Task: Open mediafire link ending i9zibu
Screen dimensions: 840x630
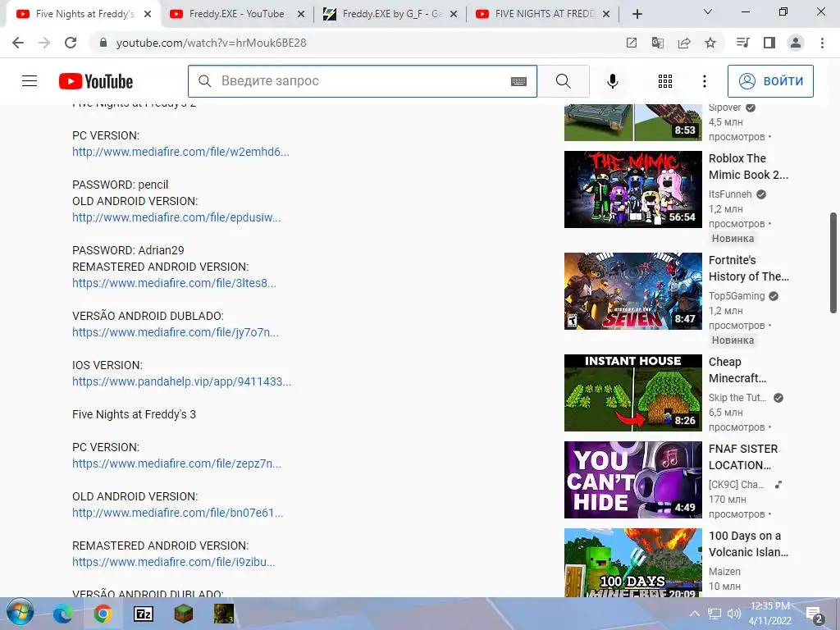Action: coord(174,562)
